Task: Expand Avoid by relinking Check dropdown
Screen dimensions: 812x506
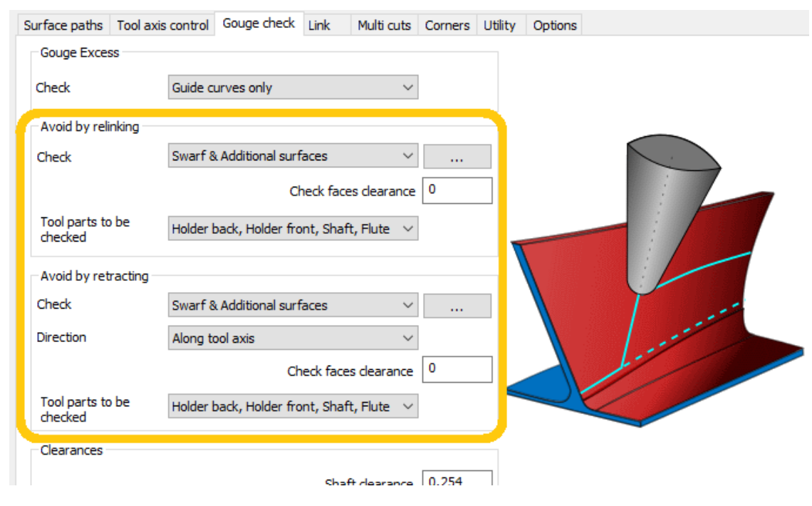Action: point(293,156)
